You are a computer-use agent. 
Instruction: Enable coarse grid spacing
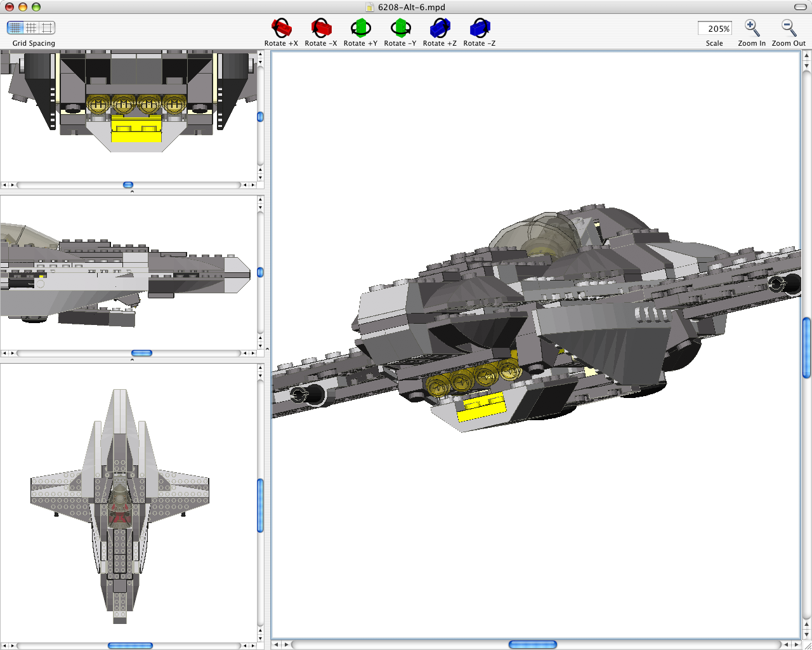click(x=46, y=27)
